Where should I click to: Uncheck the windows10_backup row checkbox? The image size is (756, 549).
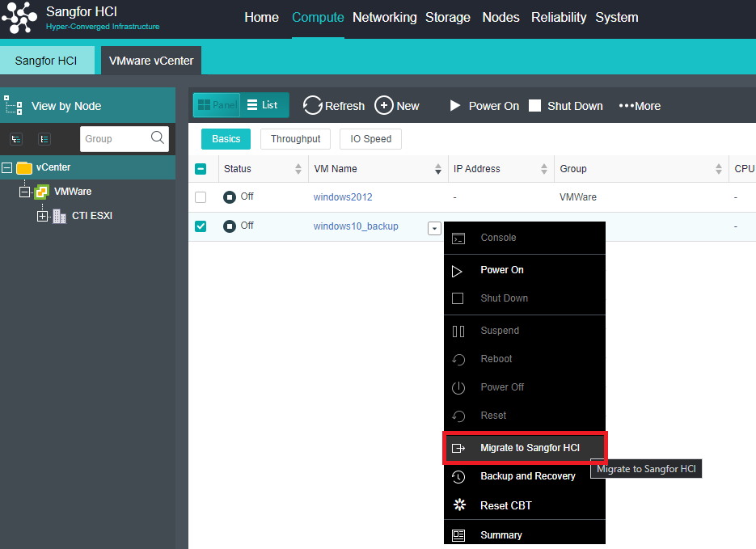201,226
